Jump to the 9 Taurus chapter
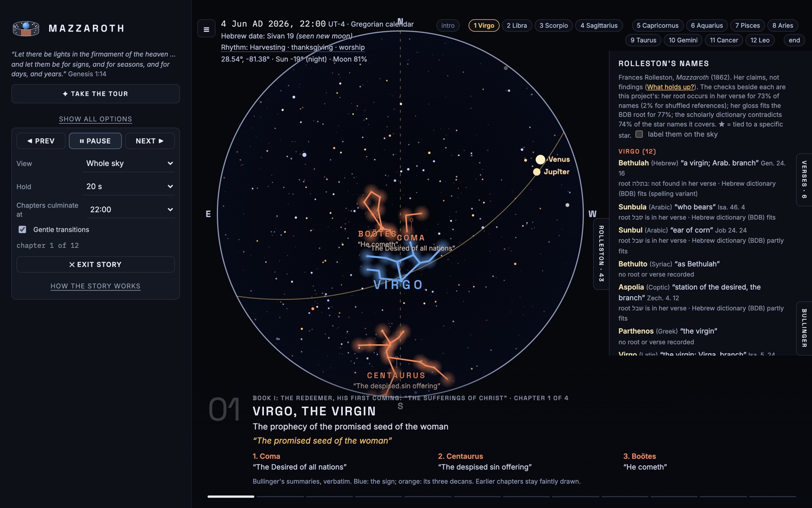Screen dimensions: 812x508 click(643, 40)
